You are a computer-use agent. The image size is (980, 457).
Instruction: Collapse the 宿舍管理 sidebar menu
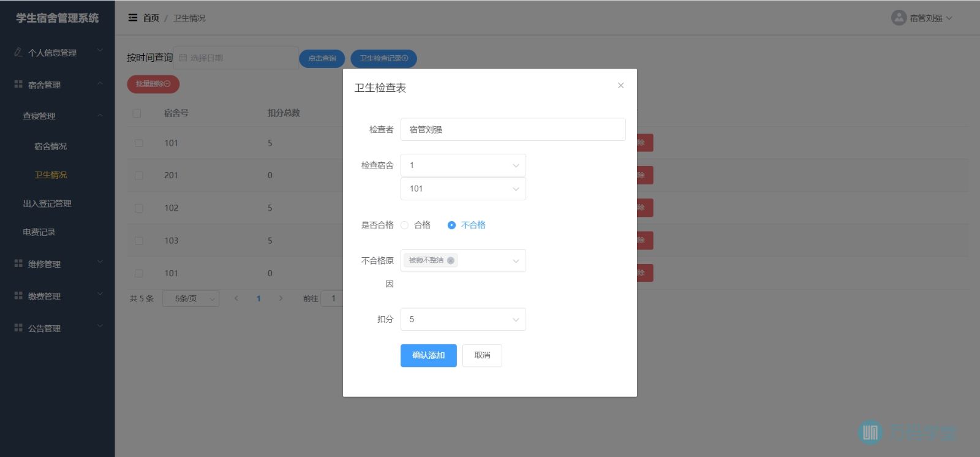coord(57,85)
